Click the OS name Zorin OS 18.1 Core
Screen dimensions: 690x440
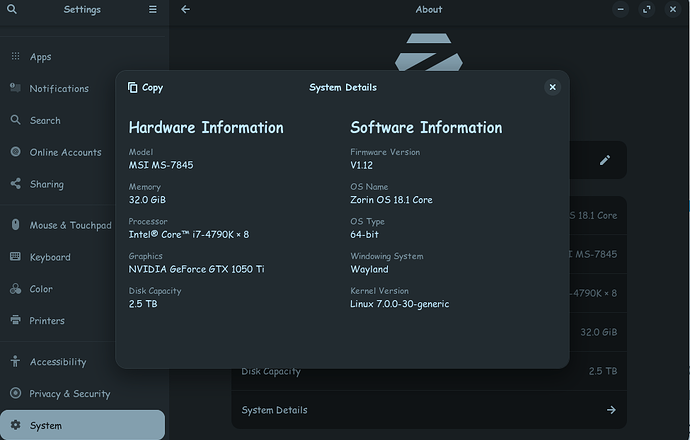pyautogui.click(x=391, y=200)
